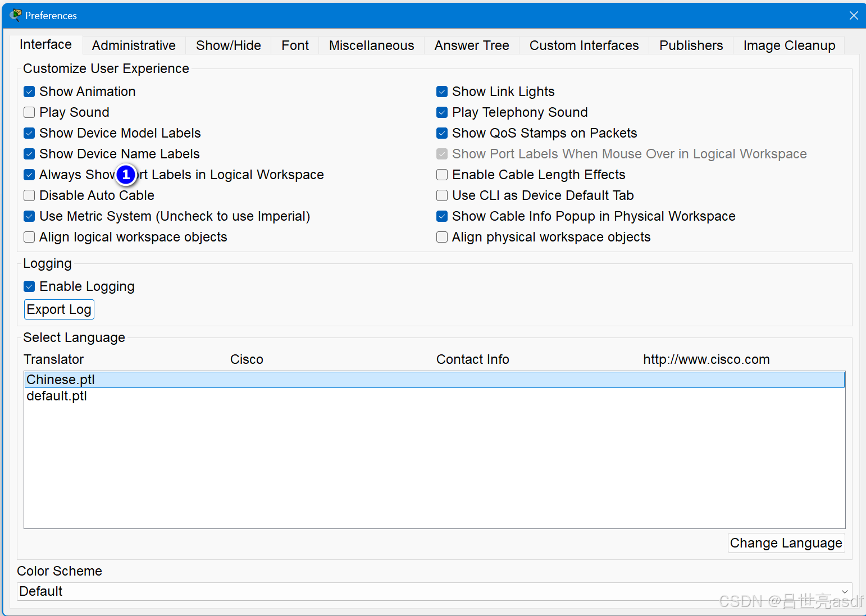The height and width of the screenshot is (616, 866).
Task: Close the Preferences window
Action: click(x=853, y=15)
